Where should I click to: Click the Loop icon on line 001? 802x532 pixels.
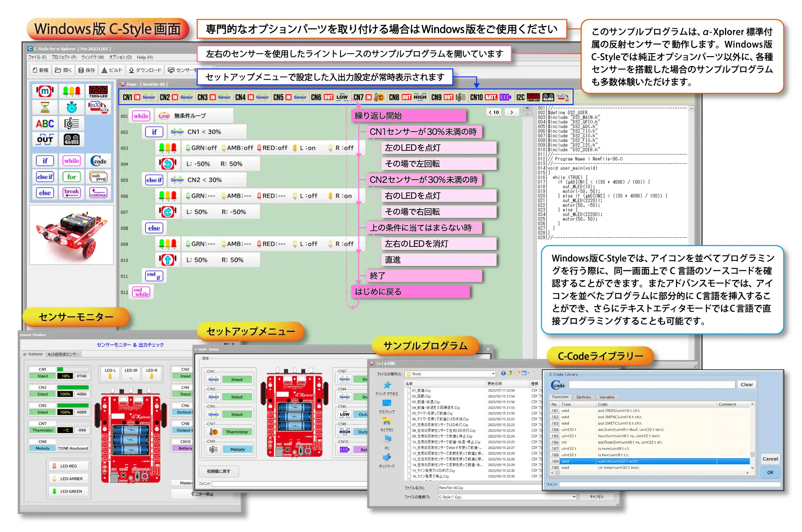(x=164, y=116)
